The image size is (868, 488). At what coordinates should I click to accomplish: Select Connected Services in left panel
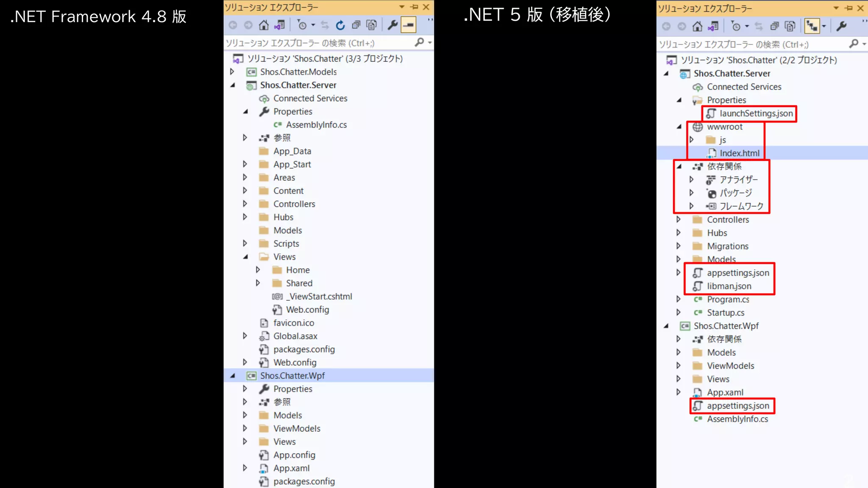pos(310,98)
